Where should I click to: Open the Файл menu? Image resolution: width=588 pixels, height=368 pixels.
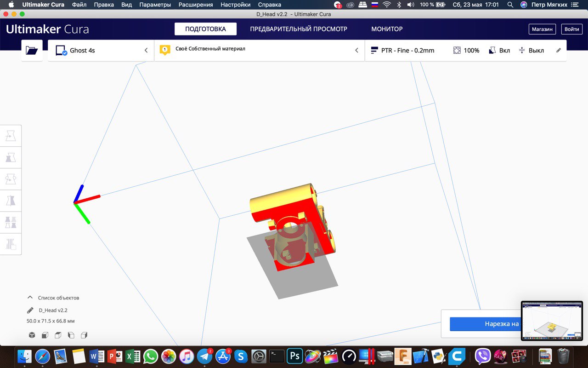(x=79, y=5)
